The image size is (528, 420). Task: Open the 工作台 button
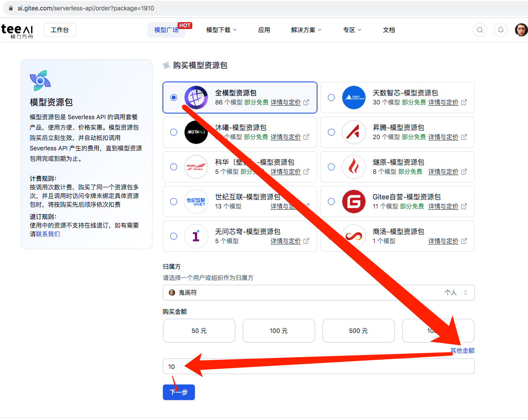click(60, 30)
